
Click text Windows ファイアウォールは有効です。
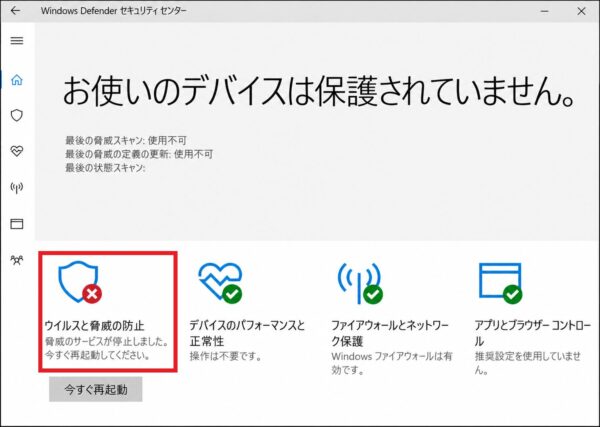pyautogui.click(x=392, y=363)
